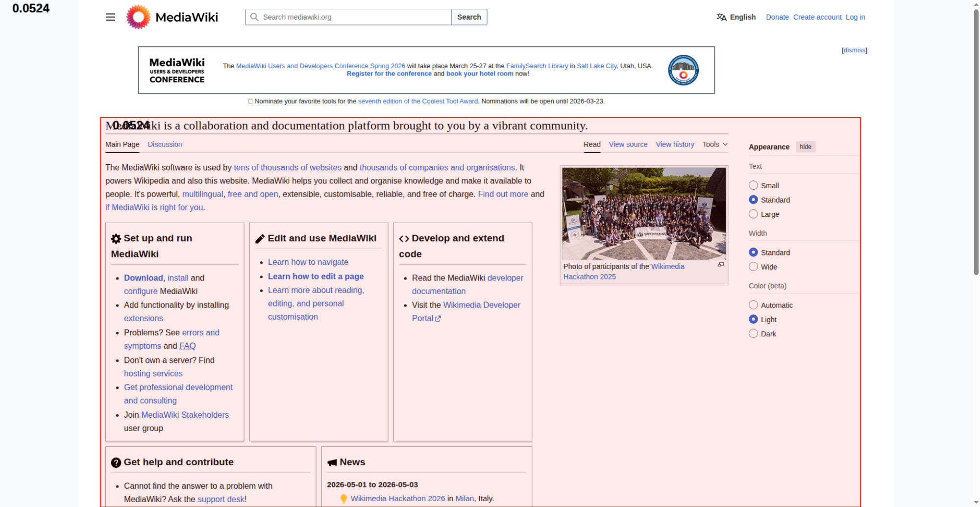
Task: Click the conference round badge logo
Action: [x=683, y=70]
